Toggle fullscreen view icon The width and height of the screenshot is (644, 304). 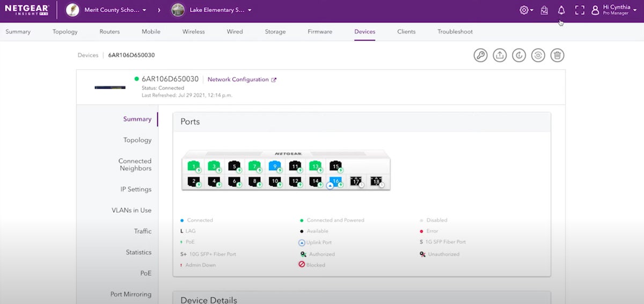point(580,10)
